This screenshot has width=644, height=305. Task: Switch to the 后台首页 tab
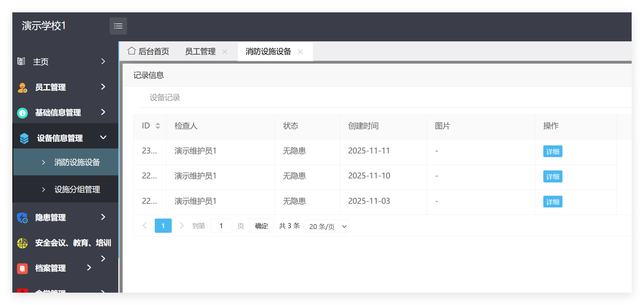[149, 51]
